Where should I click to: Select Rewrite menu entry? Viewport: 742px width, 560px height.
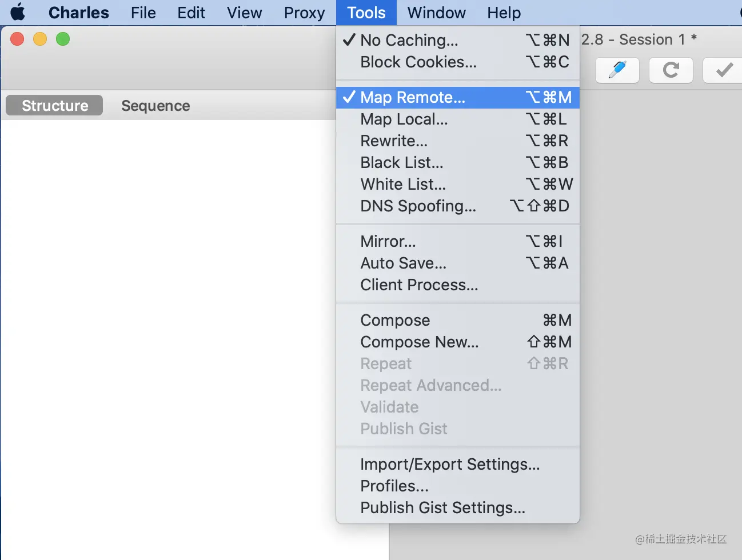393,141
